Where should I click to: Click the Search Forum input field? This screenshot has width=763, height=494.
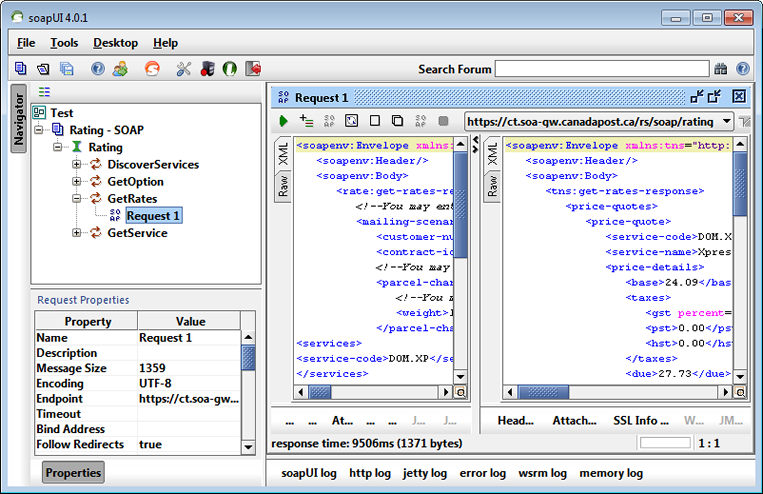coord(602,69)
